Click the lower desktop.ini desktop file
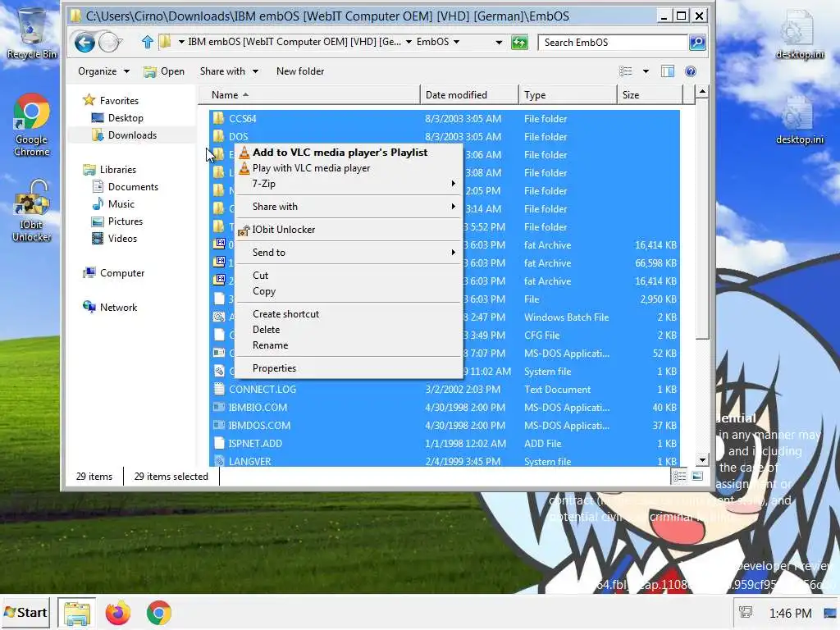Screen dimensions: 840x630 [x=799, y=121]
